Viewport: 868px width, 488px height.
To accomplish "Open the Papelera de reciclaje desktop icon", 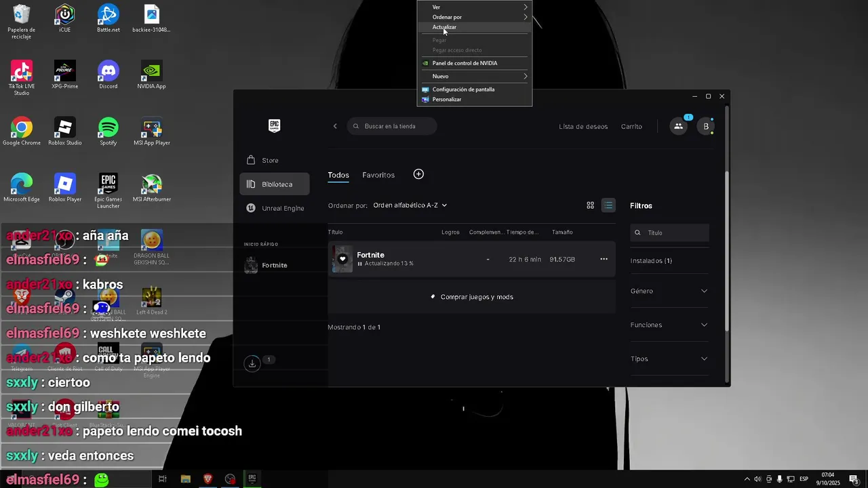I will point(22,21).
